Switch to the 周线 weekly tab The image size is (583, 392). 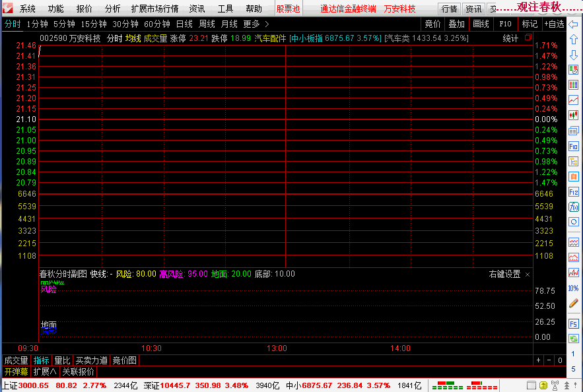click(207, 24)
